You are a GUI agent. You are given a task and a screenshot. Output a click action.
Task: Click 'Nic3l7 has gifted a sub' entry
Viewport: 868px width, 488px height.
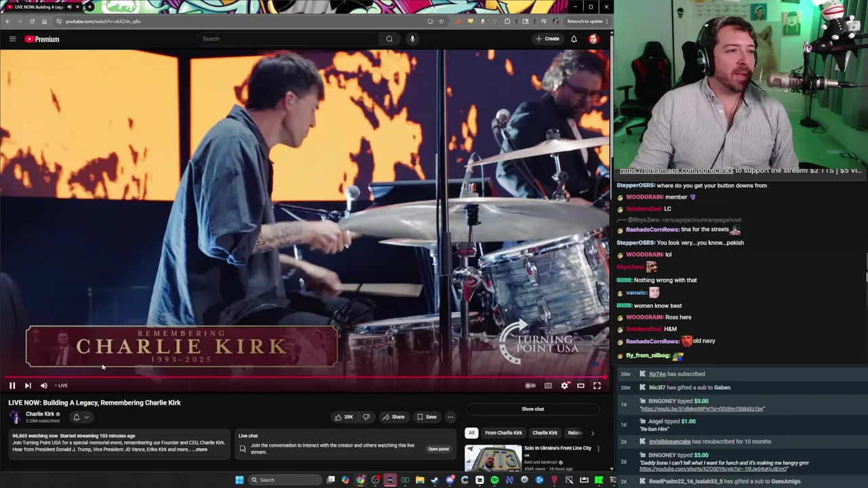(690, 388)
